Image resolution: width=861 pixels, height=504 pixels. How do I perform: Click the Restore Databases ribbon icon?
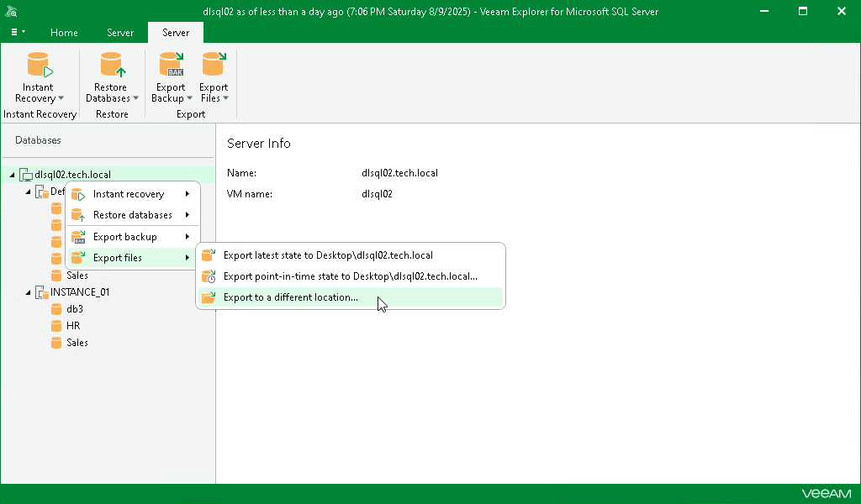click(x=111, y=66)
